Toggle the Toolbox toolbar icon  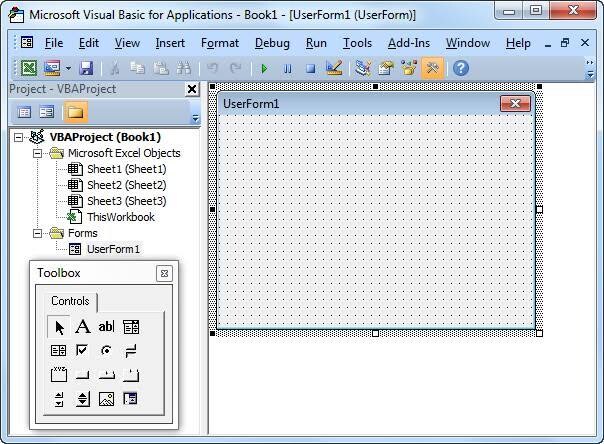tap(433, 68)
